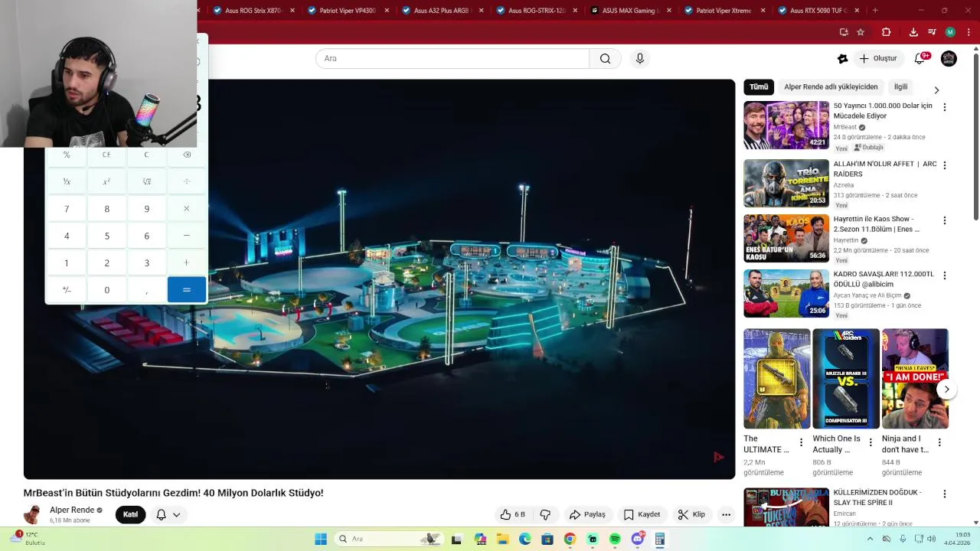
Task: Open three-dot menu next to Klip
Action: pos(726,514)
